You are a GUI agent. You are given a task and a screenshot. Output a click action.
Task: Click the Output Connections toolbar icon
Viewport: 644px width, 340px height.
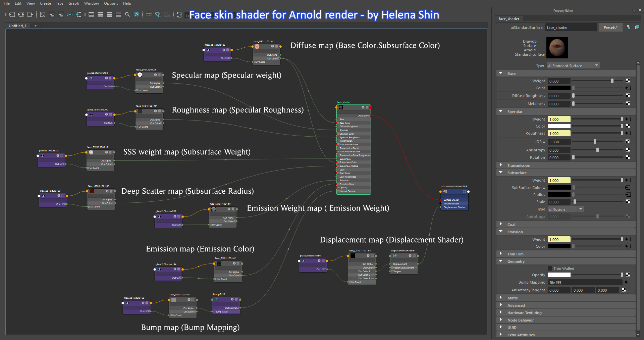(x=30, y=14)
